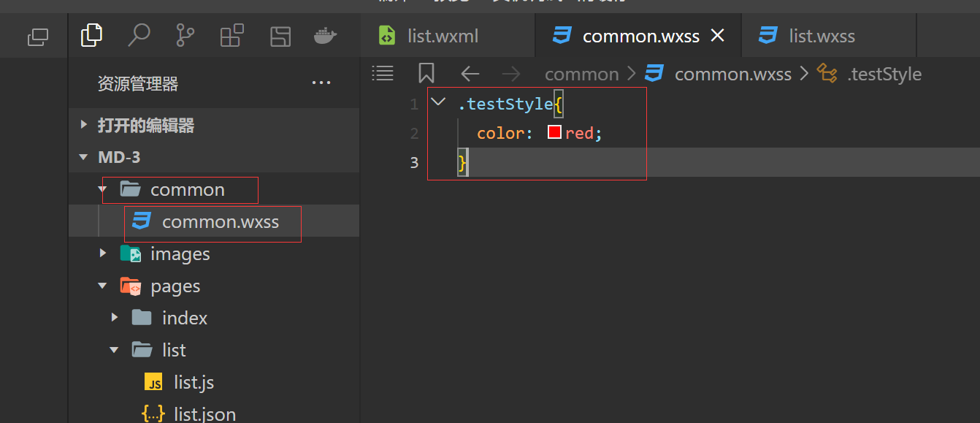This screenshot has width=980, height=423.
Task: Expand the images folder
Action: [103, 254]
